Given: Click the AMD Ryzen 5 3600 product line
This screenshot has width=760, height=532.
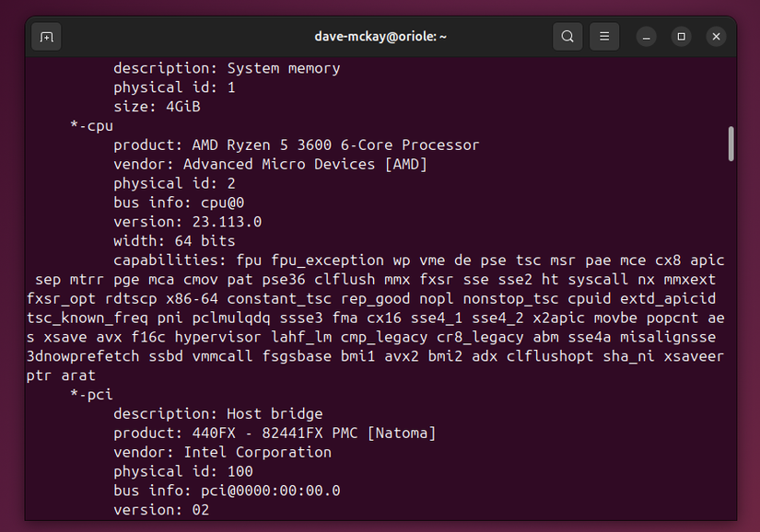Looking at the screenshot, I should [296, 145].
